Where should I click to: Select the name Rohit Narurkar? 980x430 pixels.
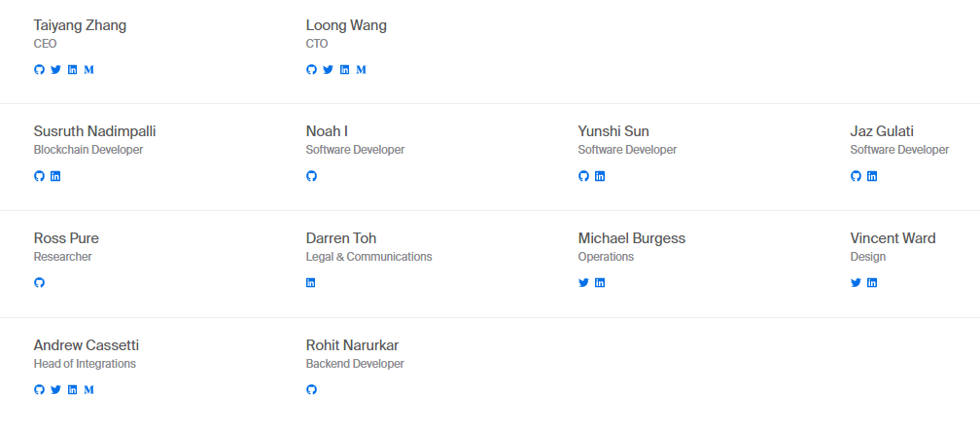pos(353,345)
